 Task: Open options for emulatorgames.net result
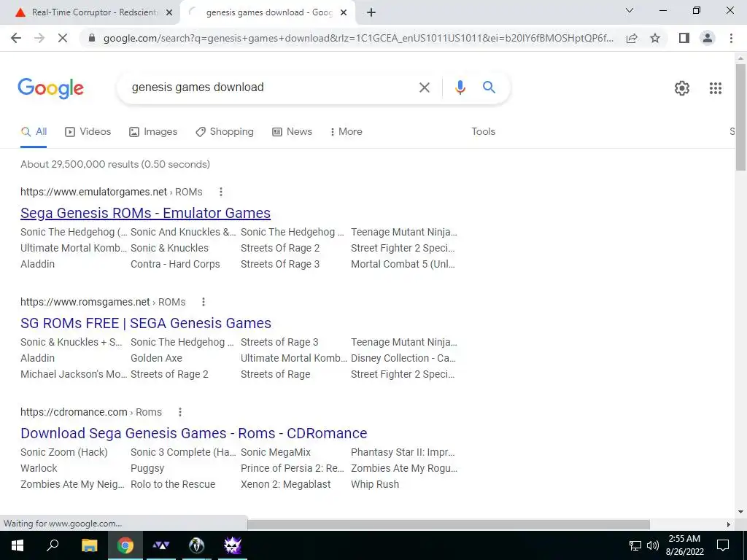click(220, 192)
